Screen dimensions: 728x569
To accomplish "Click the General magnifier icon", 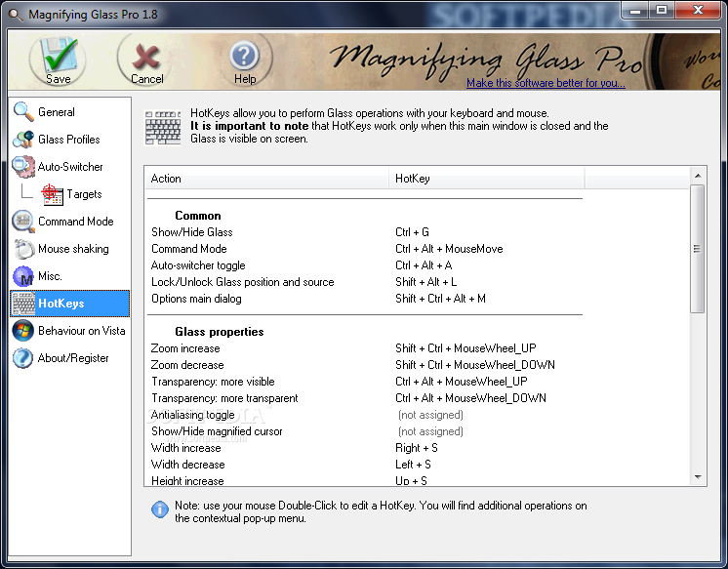I will pyautogui.click(x=23, y=112).
